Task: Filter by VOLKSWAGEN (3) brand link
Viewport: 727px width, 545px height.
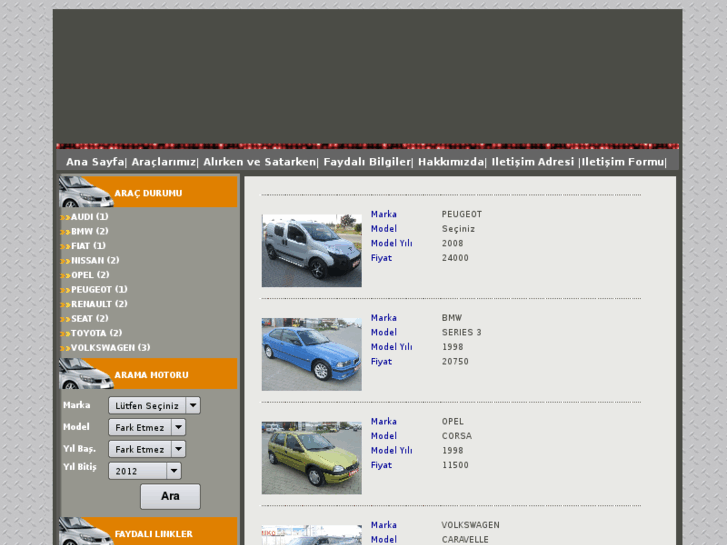Action: click(110, 347)
